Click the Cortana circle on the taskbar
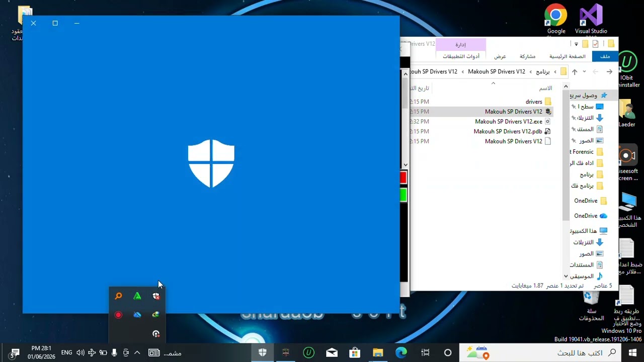This screenshot has height=362, width=644. pyautogui.click(x=448, y=352)
